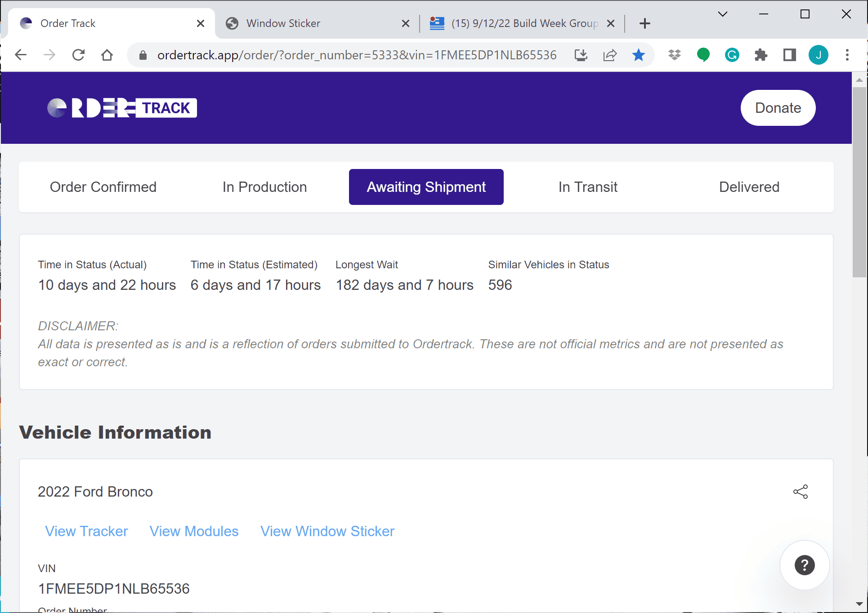
Task: Open the Chrome three-dot menu
Action: (x=847, y=55)
